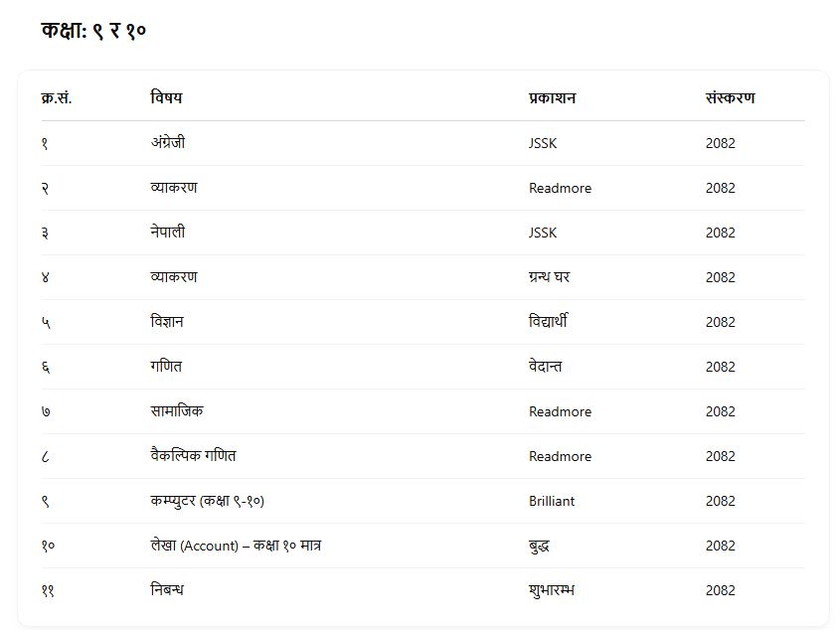Select the शुभारम्भ publisher cell
This screenshot has height=630, width=840.
pyautogui.click(x=552, y=590)
